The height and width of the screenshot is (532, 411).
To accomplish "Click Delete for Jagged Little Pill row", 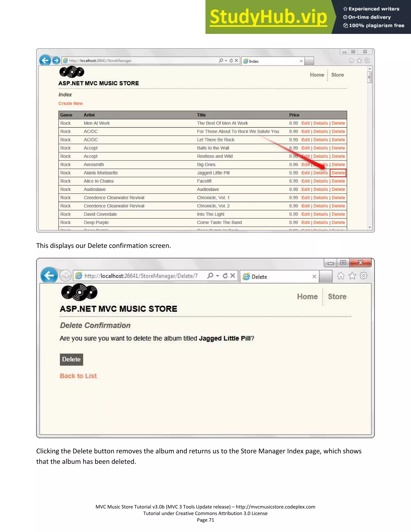I will [338, 173].
